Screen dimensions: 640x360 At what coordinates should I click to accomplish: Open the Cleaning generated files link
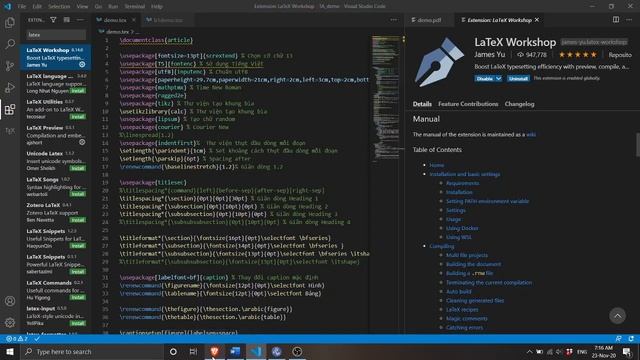[x=475, y=300]
